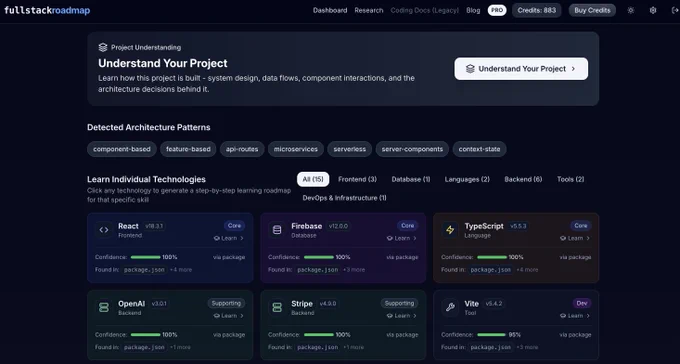Toggle the light/dark theme sun icon
The height and width of the screenshot is (364, 680).
point(631,10)
